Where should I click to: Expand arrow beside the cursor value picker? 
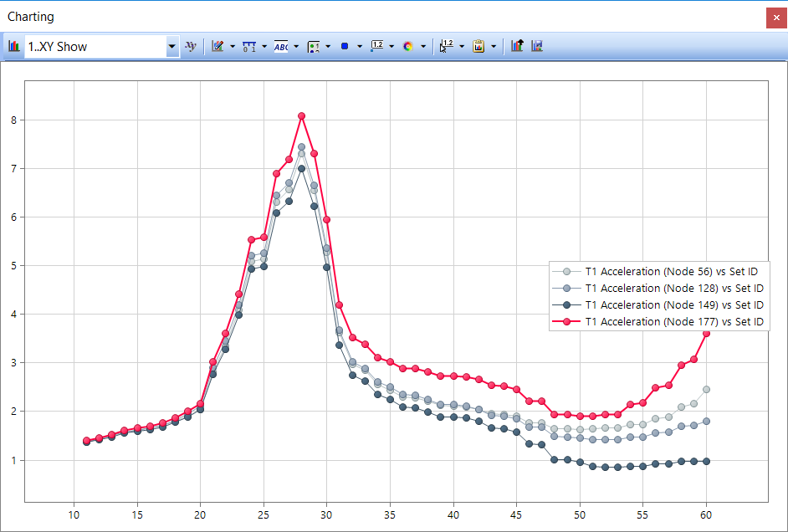(462, 47)
